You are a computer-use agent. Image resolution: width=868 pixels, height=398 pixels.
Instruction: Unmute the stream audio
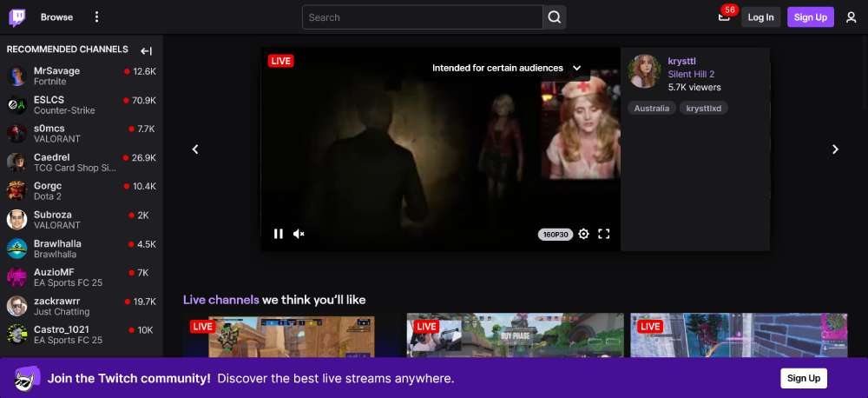[299, 234]
